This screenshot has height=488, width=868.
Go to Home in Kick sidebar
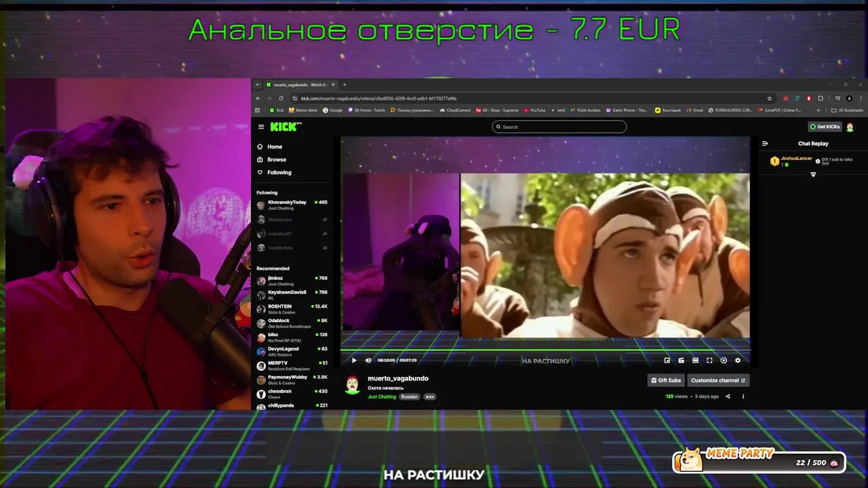pyautogui.click(x=269, y=146)
